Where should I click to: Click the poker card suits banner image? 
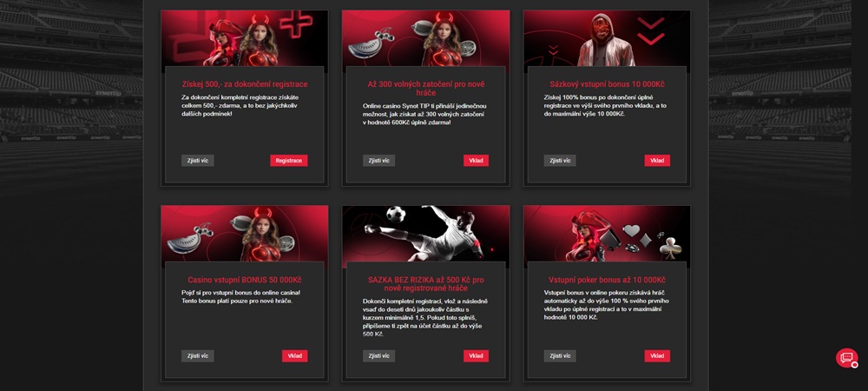607,236
